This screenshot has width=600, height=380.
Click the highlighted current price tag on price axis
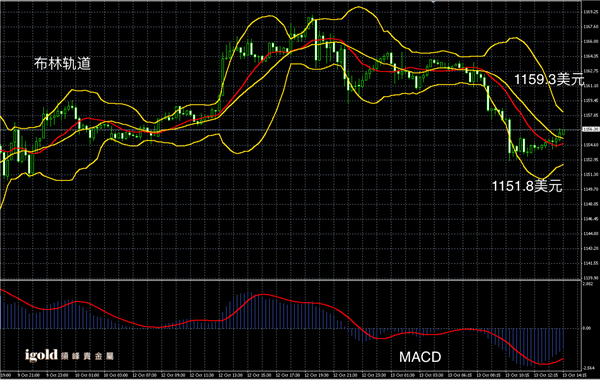tap(590, 130)
